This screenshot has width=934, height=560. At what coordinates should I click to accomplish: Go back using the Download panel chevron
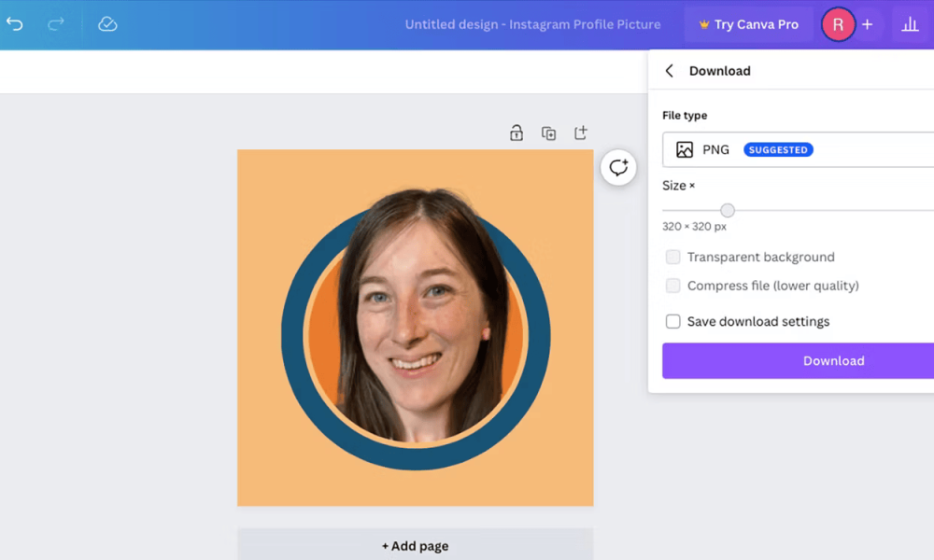[x=670, y=71]
